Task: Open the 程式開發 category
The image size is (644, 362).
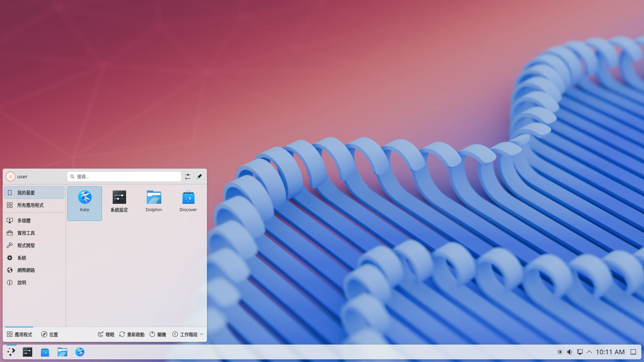Action: coord(34,245)
